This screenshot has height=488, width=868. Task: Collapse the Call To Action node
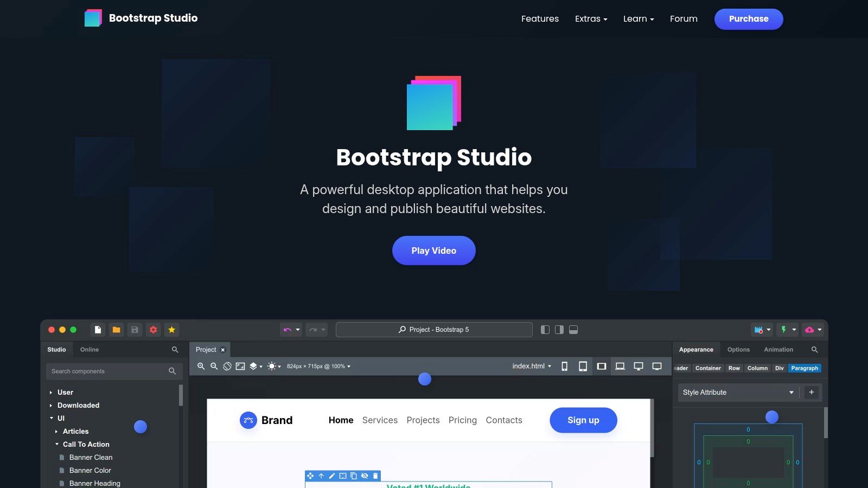click(x=56, y=445)
